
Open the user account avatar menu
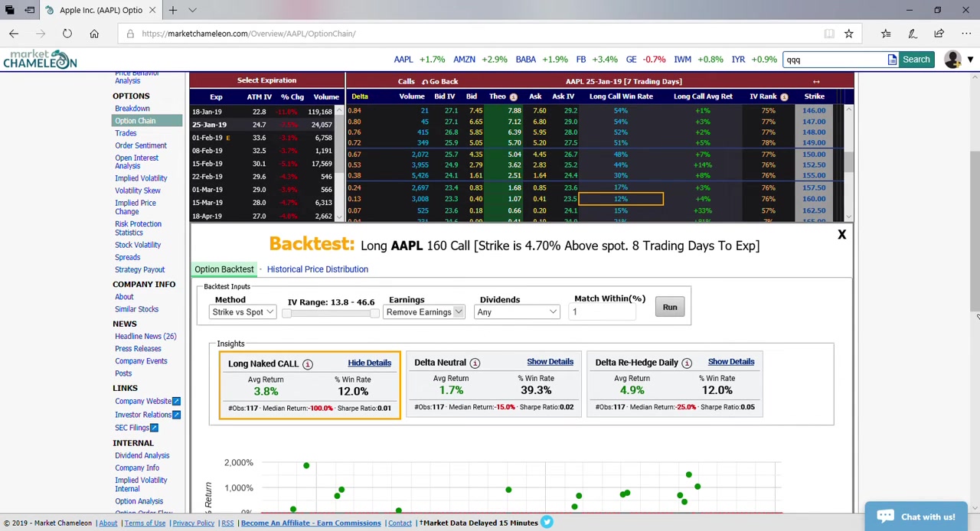952,60
